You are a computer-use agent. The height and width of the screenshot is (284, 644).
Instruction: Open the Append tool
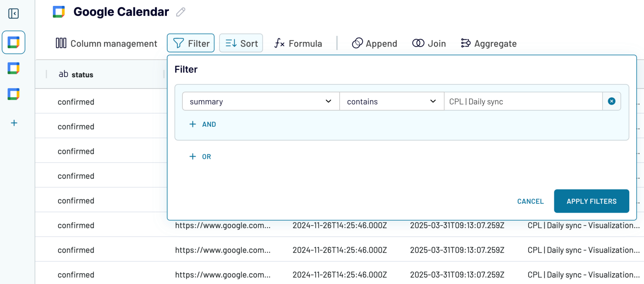(x=374, y=43)
